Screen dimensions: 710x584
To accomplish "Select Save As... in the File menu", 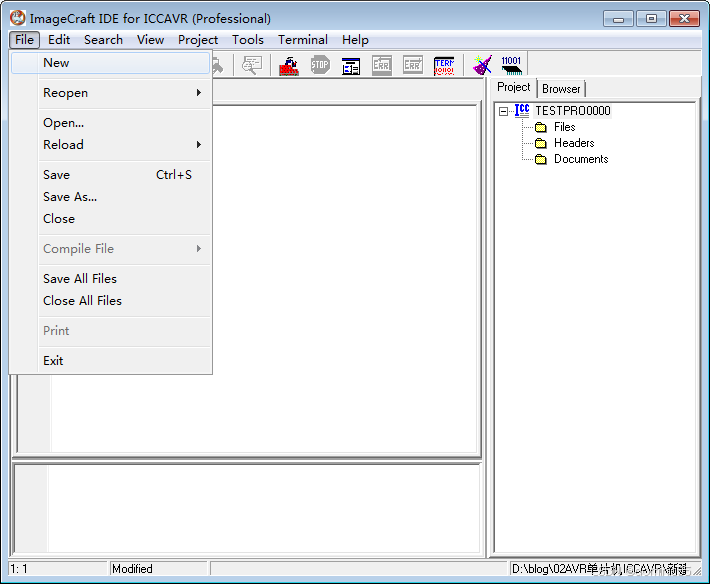I will pos(110,197).
